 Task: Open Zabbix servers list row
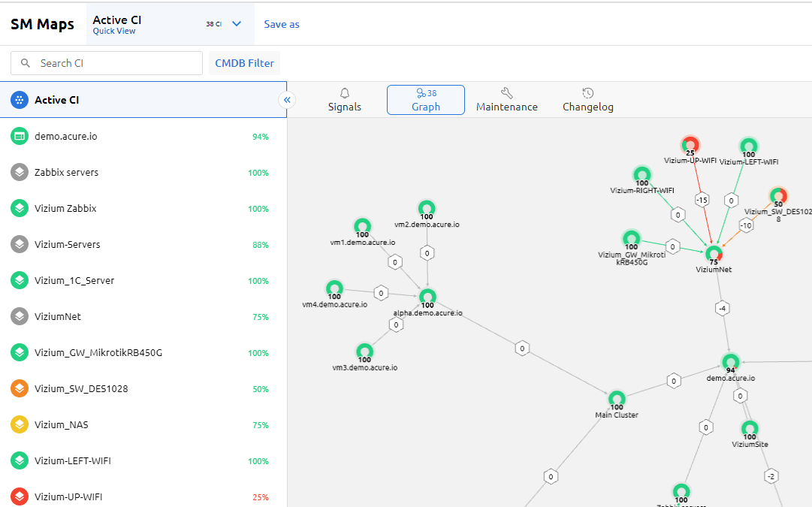(x=143, y=173)
